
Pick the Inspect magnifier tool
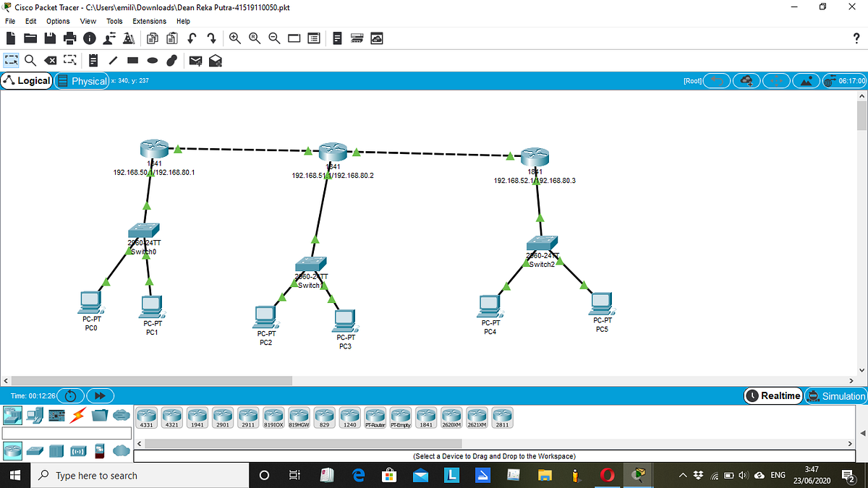(30, 61)
